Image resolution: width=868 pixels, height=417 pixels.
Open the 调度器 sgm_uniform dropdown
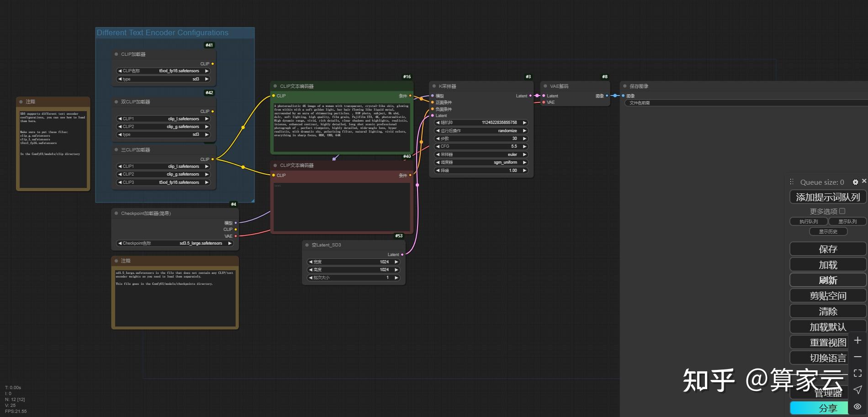[x=481, y=162]
